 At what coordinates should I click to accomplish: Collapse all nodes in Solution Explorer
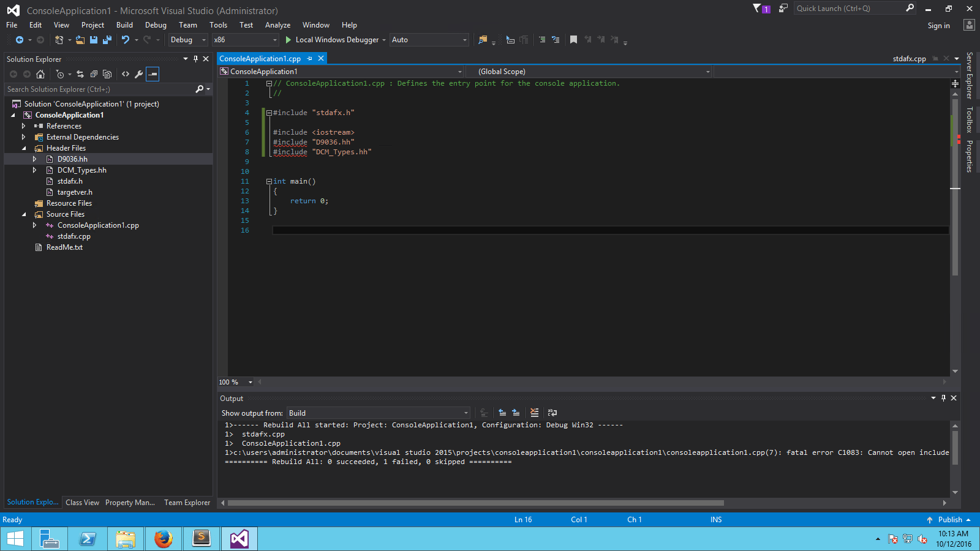point(94,74)
